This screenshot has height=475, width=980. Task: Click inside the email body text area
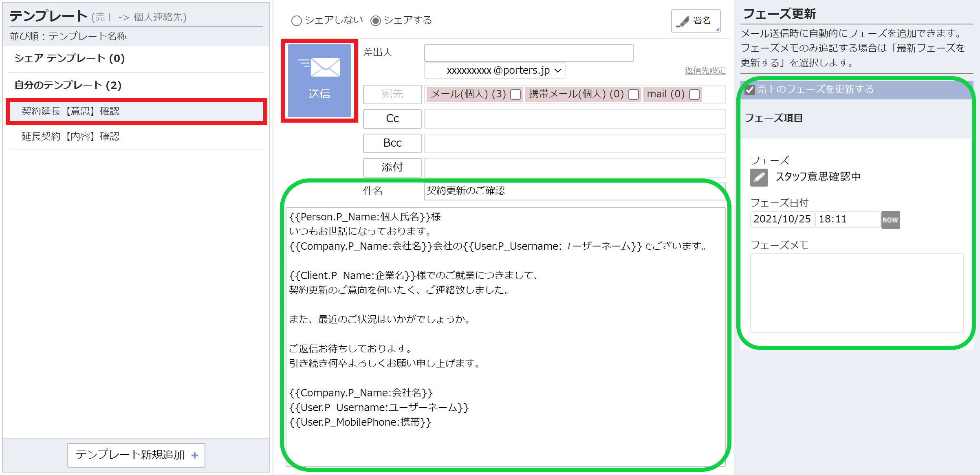point(505,336)
